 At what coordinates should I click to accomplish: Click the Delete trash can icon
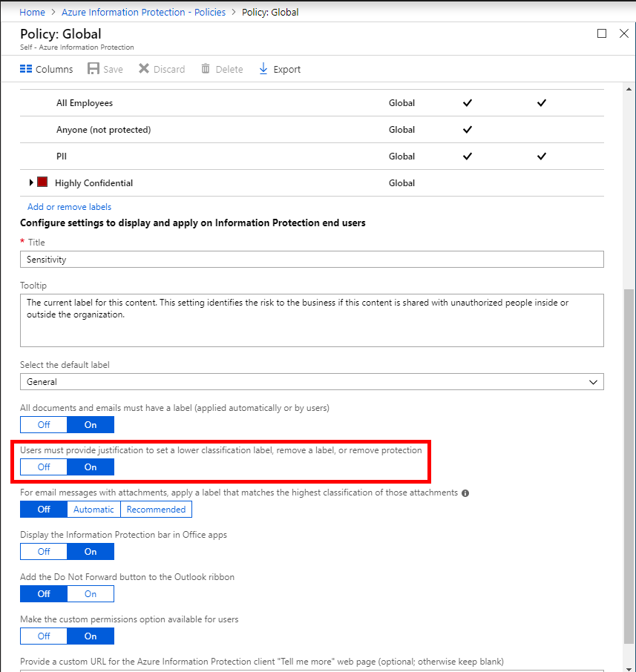point(206,68)
